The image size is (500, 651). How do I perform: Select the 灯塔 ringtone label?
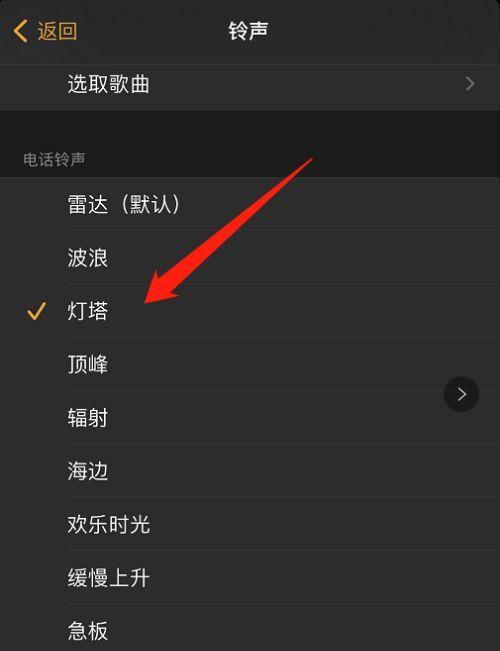(88, 311)
